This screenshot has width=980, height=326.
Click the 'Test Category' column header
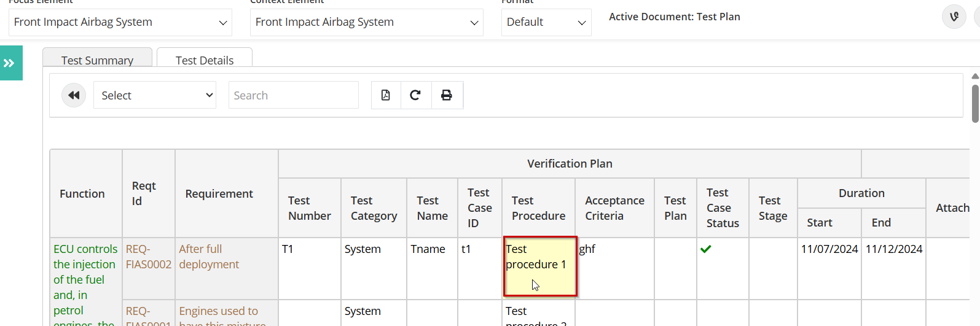pyautogui.click(x=374, y=208)
